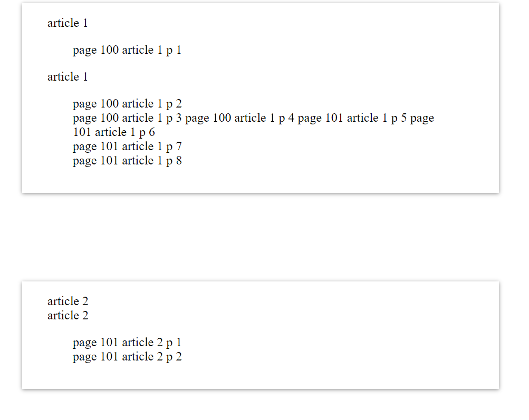Click the 'page 101 article 1 p 7' line

pos(127,146)
